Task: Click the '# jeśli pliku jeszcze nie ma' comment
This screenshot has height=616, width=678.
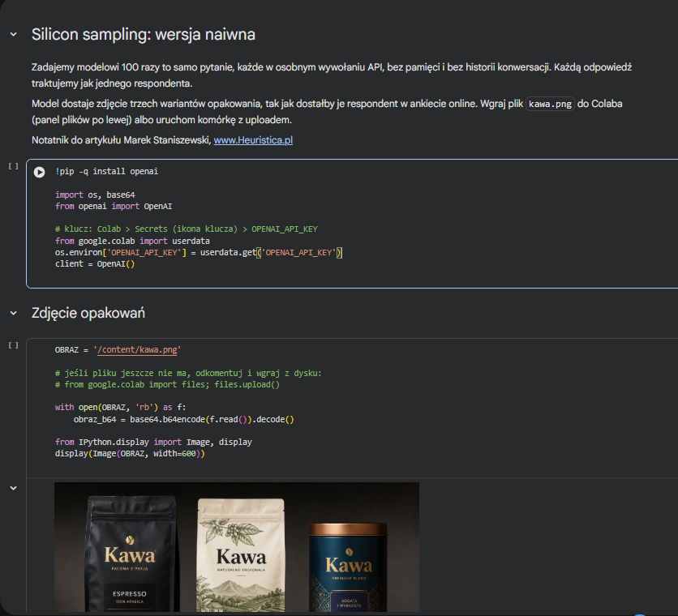Action: point(188,373)
